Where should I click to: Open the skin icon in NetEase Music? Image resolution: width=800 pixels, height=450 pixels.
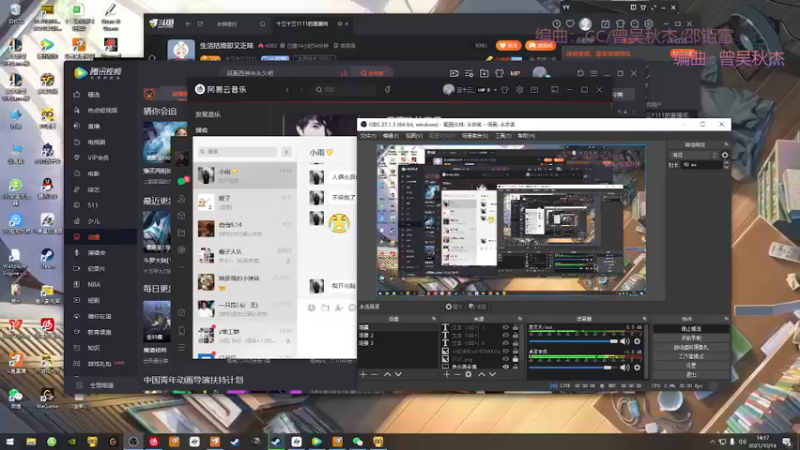coord(505,90)
